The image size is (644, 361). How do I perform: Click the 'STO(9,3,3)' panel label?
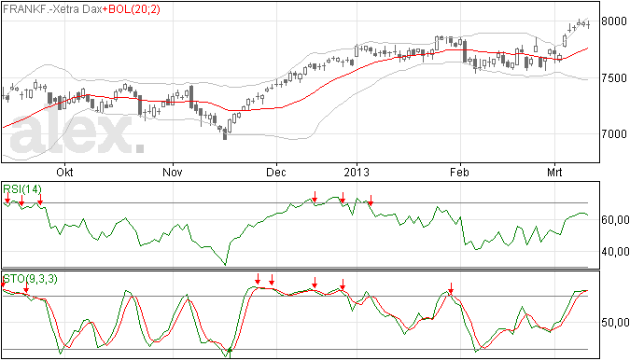coord(31,279)
